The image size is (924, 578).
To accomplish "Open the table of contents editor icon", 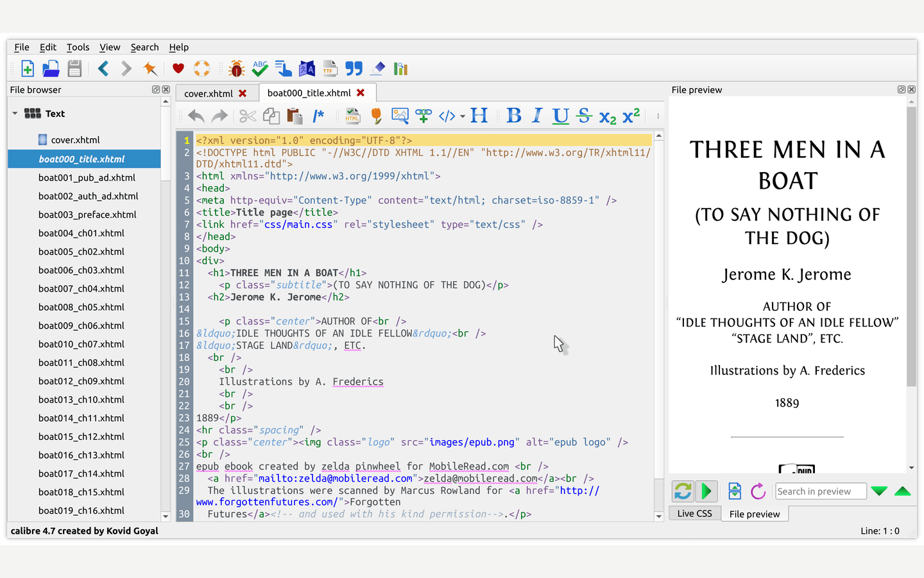I will tap(283, 69).
